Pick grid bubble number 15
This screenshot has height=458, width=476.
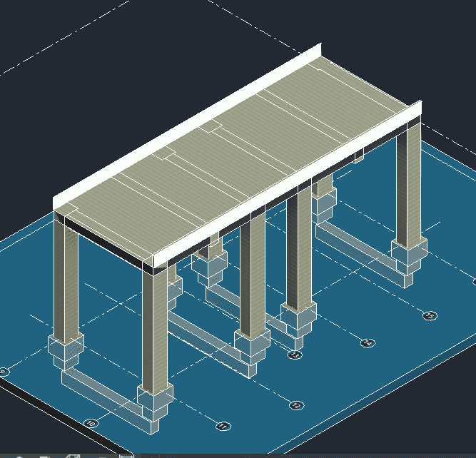click(x=429, y=315)
